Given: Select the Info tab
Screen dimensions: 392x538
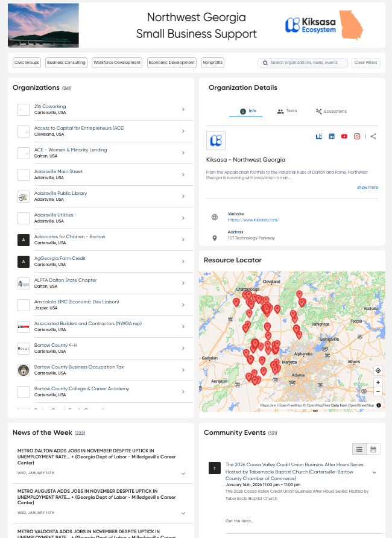Looking at the screenshot, I should click(246, 111).
